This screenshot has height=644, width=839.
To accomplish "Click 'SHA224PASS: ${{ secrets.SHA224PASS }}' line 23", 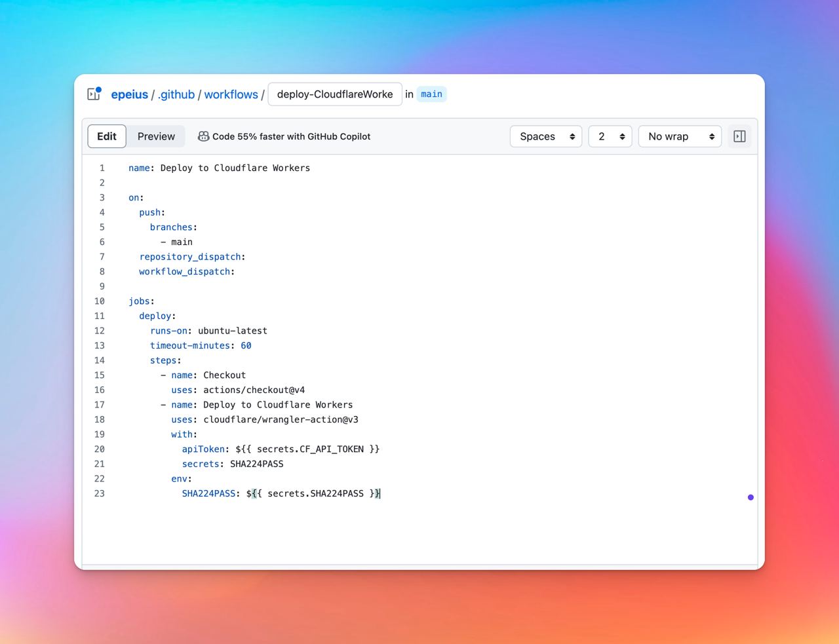I will [x=281, y=493].
